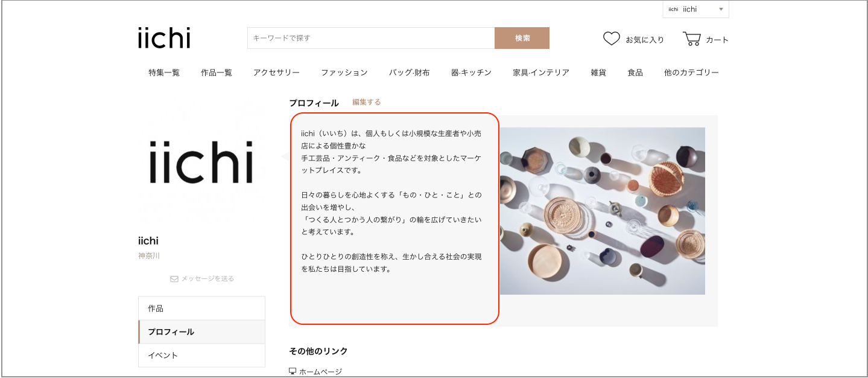
Task: Open 食品 category menu
Action: click(635, 72)
